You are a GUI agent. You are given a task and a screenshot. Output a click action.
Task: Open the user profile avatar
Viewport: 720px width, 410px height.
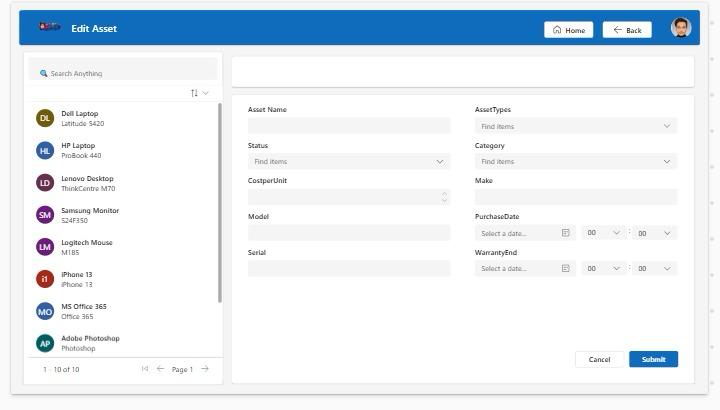point(681,28)
